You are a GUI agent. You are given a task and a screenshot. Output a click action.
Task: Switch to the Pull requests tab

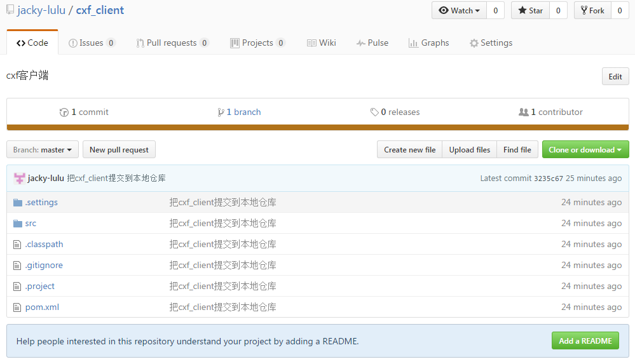click(x=172, y=43)
